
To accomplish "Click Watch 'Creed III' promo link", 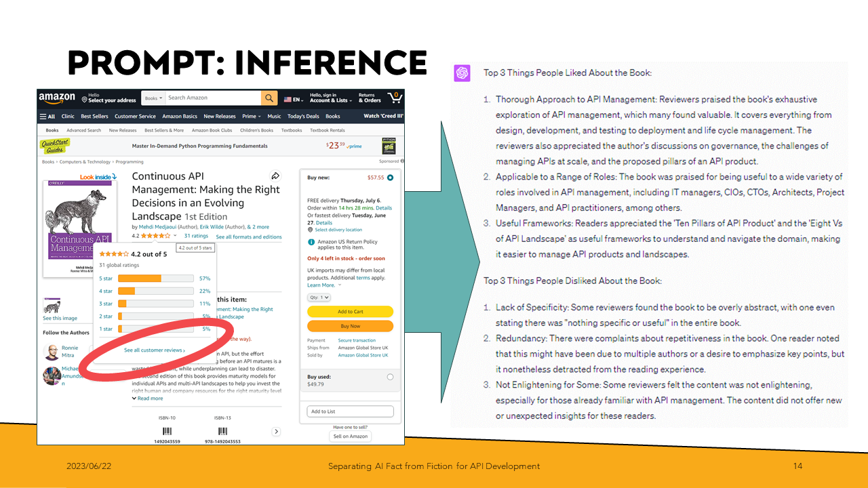I will 383,117.
